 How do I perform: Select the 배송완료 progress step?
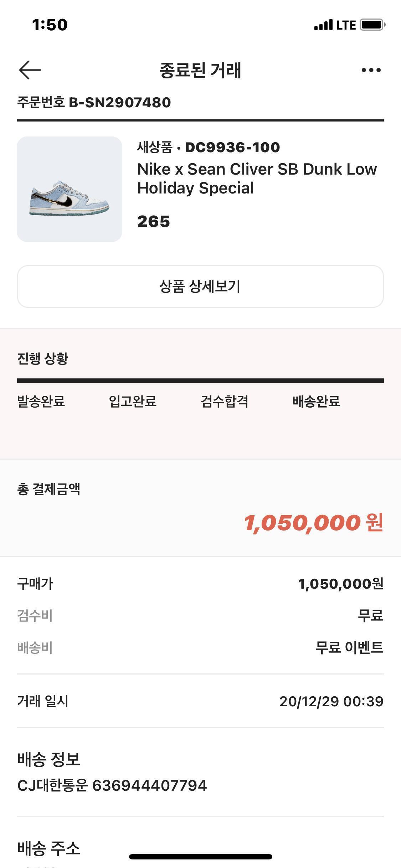click(316, 402)
